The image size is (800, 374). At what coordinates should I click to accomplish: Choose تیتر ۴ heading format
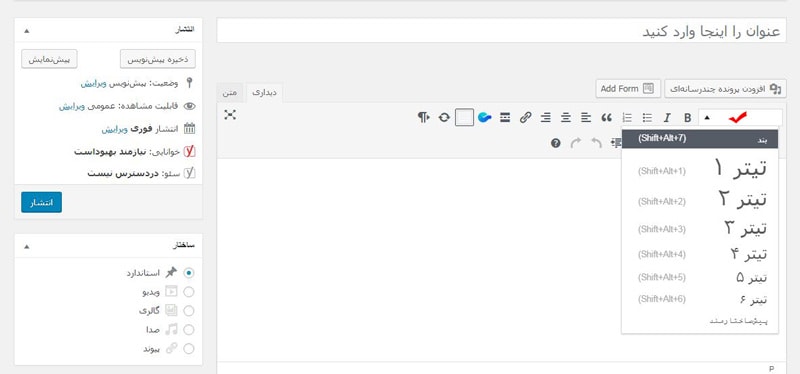(700, 254)
